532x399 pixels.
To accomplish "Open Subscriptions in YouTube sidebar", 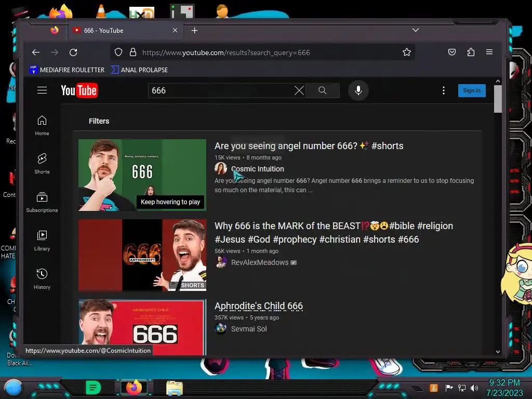I will click(x=42, y=202).
